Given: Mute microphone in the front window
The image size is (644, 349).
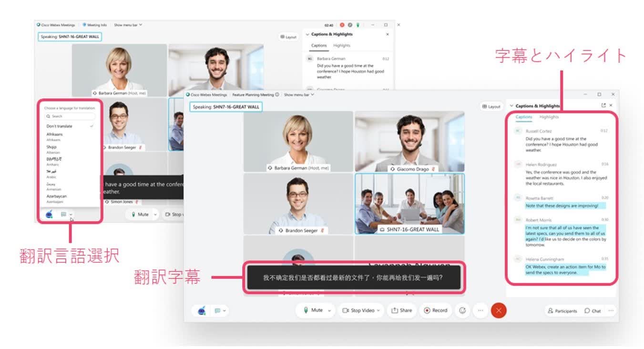Looking at the screenshot, I should coord(313,310).
